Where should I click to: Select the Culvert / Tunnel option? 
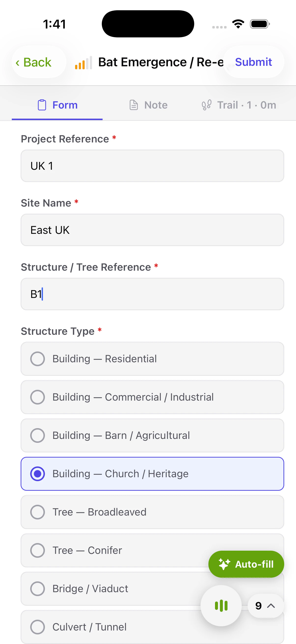[x=152, y=627]
